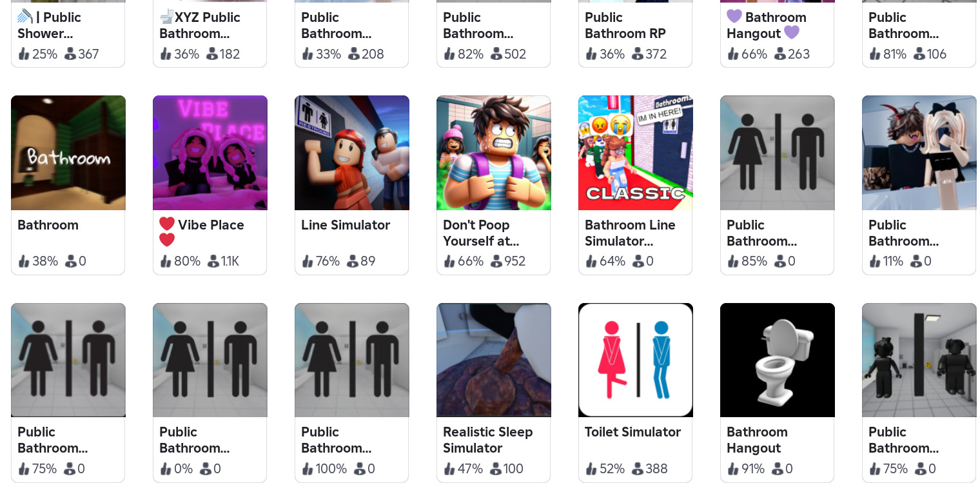
Task: Open the Vibe Place game thumbnail
Action: [x=210, y=153]
